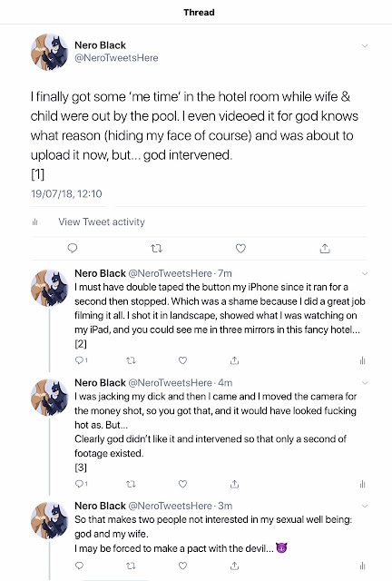Screen dimensions: 392x581
Task: Like the tweet ending with [2]
Action: (x=182, y=360)
